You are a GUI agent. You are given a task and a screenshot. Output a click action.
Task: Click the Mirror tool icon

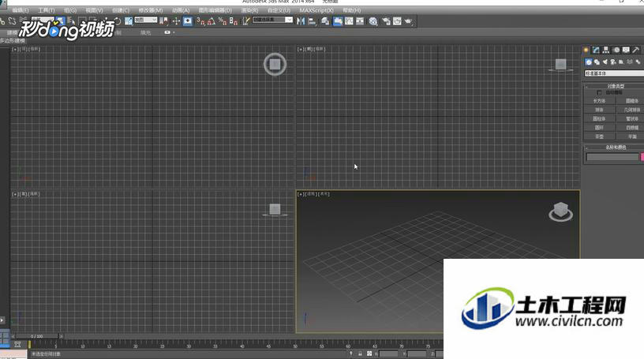[301, 21]
